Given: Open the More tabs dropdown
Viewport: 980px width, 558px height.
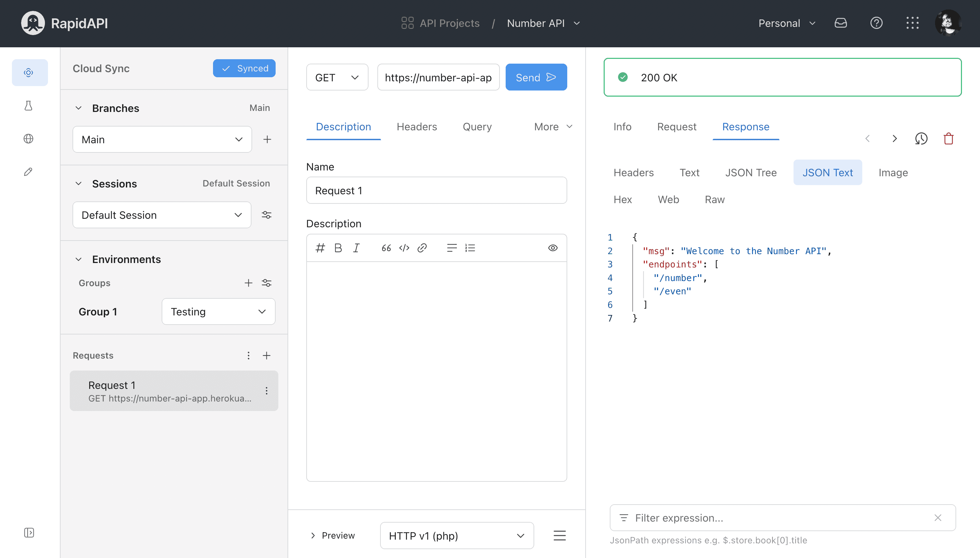Looking at the screenshot, I should (553, 127).
